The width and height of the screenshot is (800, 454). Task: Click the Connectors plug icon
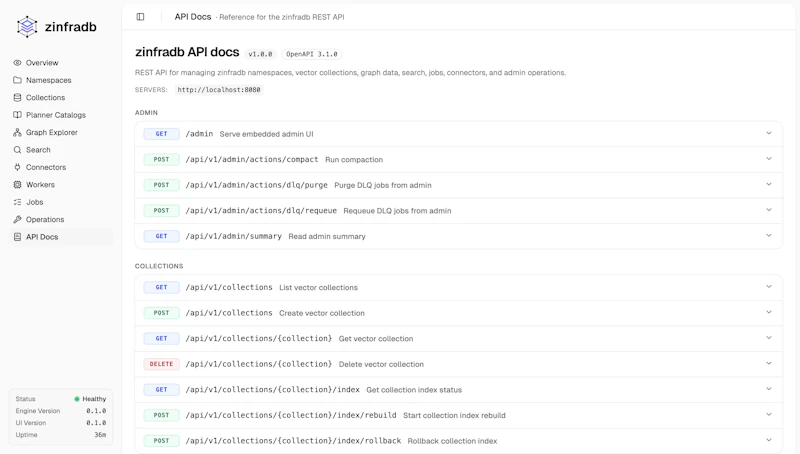pyautogui.click(x=17, y=167)
